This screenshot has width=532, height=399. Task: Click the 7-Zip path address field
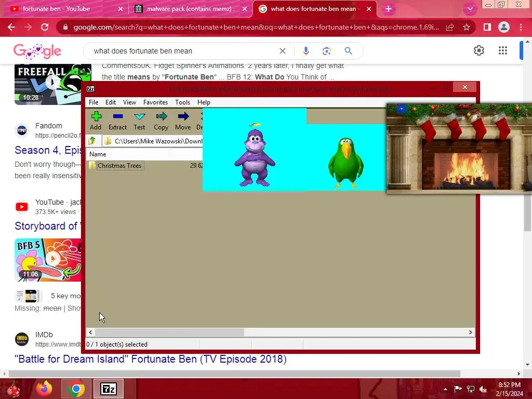click(x=153, y=141)
